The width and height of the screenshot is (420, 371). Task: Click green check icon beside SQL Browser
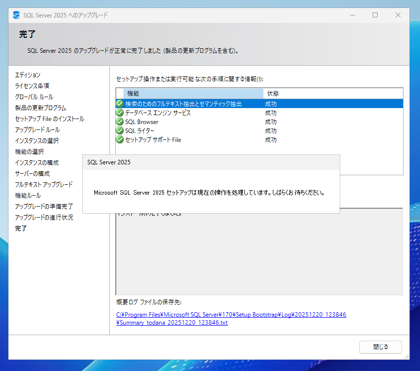[x=120, y=122]
